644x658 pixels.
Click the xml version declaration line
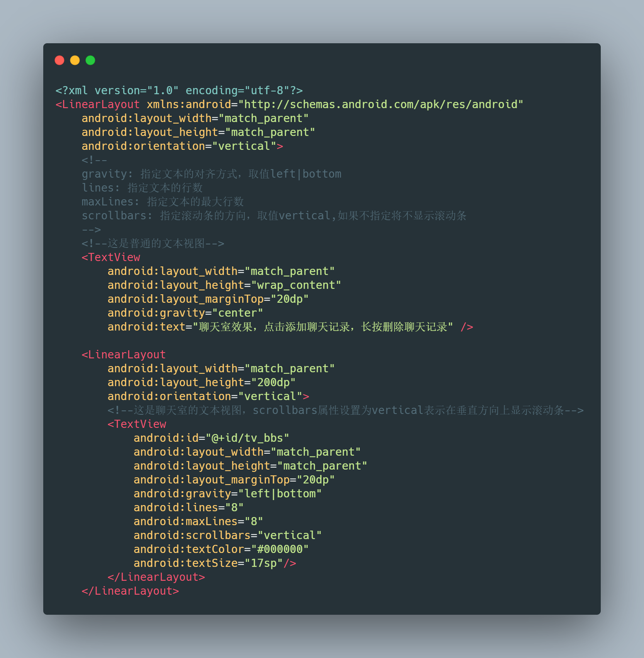(x=179, y=90)
